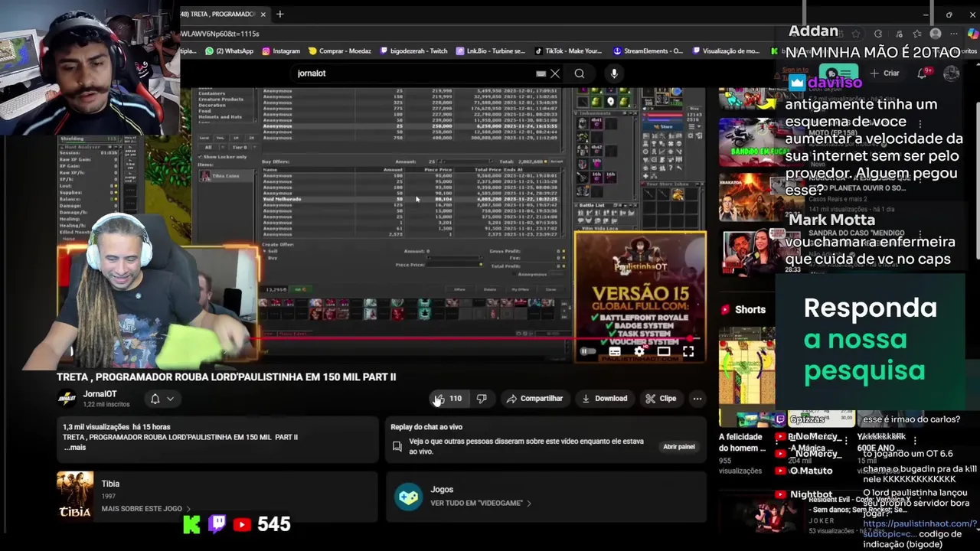Click the Criar create button in header
This screenshot has height=551, width=980.
coord(884,73)
